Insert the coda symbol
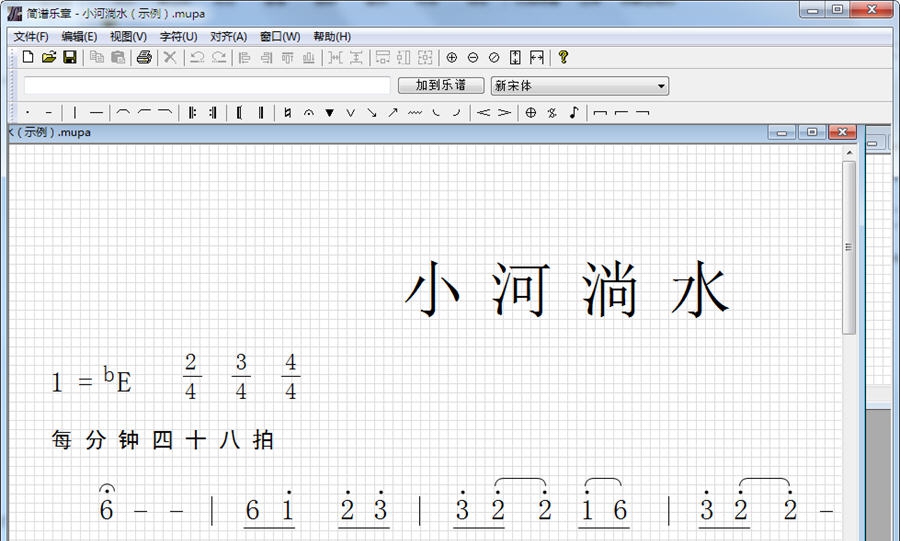Screen dimensions: 900x541 531,113
